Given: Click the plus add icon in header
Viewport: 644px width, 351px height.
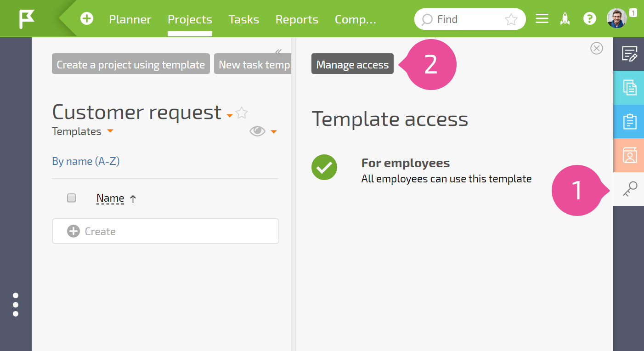Looking at the screenshot, I should 87,19.
